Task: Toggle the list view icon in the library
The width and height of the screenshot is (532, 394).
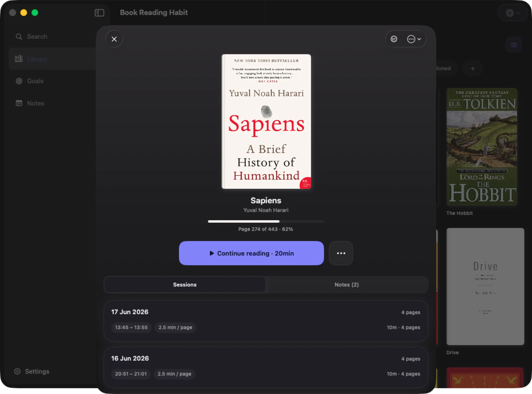Action: [514, 45]
